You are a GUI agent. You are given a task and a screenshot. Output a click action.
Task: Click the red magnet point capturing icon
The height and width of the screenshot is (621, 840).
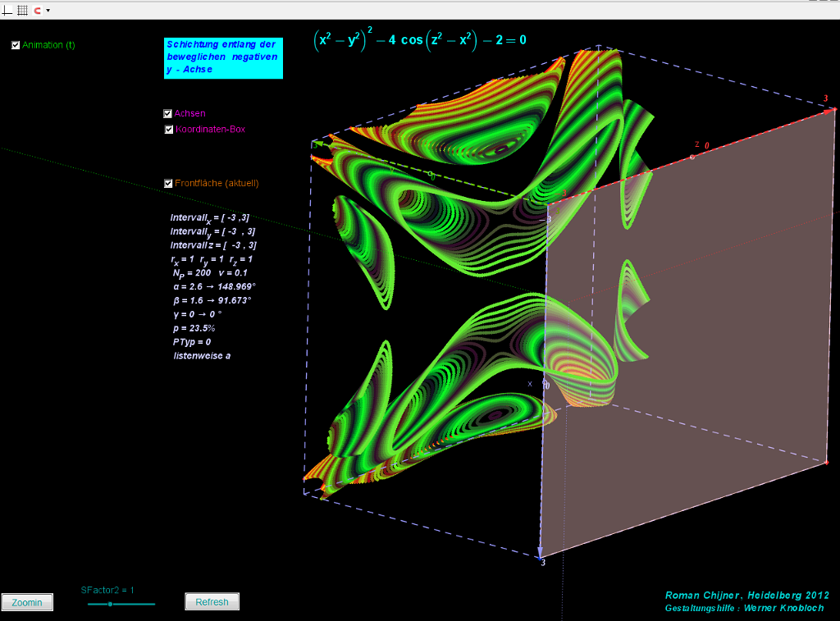pyautogui.click(x=37, y=10)
